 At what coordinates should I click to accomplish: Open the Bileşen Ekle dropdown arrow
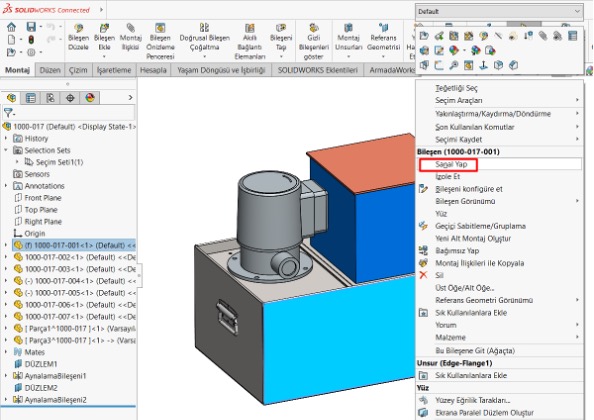[x=104, y=56]
